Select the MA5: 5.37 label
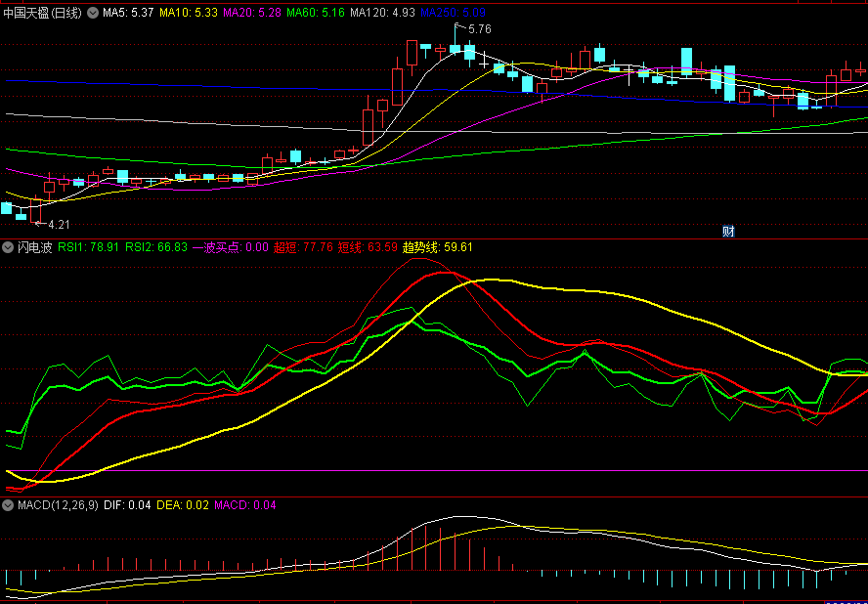The width and height of the screenshot is (868, 604). 128,13
